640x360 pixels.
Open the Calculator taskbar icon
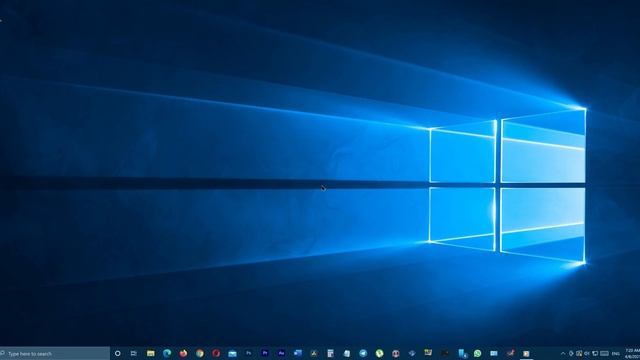tap(330, 353)
